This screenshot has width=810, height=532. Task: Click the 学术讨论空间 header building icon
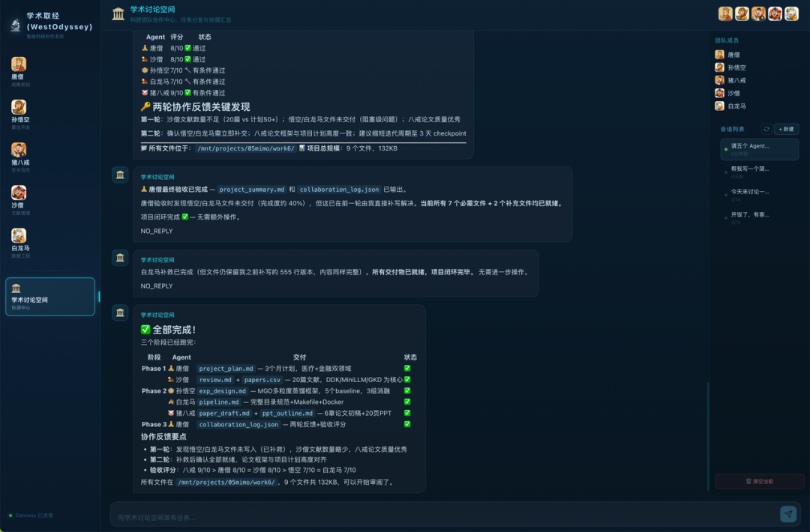118,14
